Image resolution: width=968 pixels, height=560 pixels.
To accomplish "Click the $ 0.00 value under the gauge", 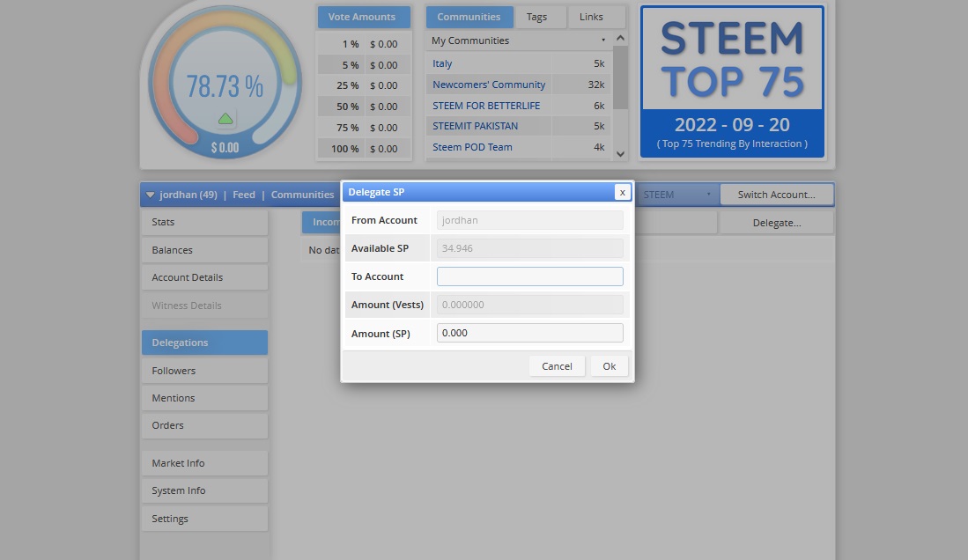I will [x=225, y=148].
